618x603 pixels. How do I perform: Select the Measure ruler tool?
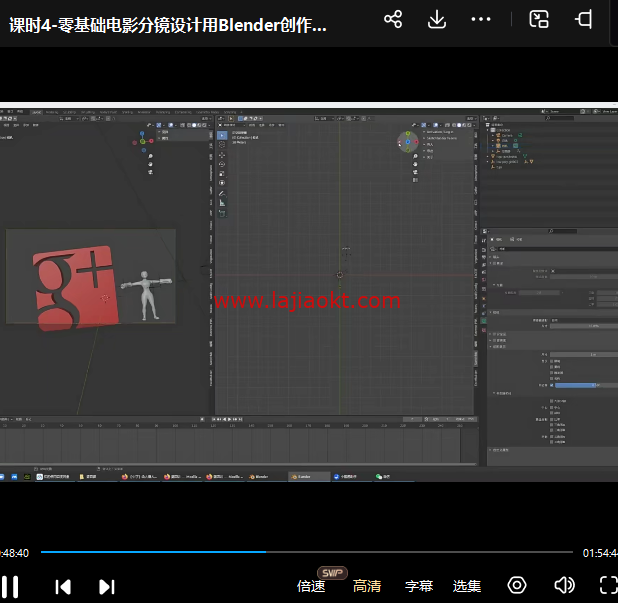click(x=222, y=203)
